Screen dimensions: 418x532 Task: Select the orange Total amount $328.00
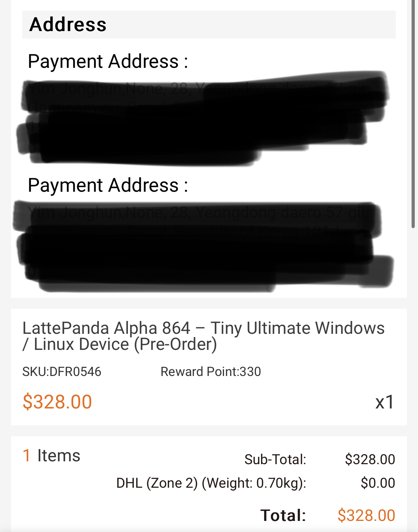coord(367,516)
